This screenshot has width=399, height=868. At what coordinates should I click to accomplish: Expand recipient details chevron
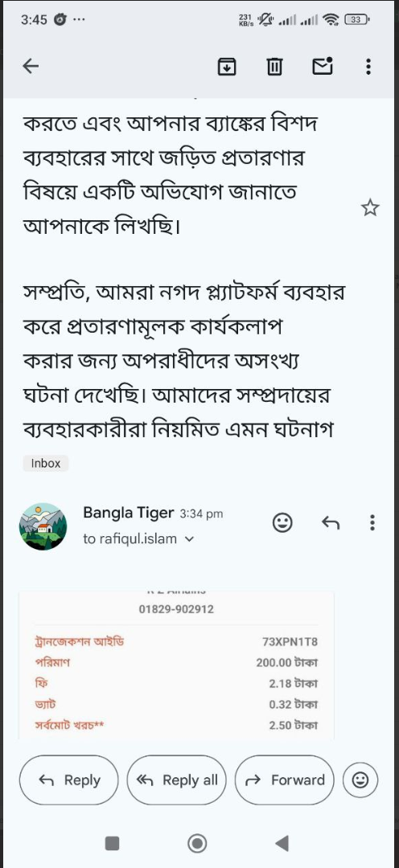pyautogui.click(x=189, y=538)
